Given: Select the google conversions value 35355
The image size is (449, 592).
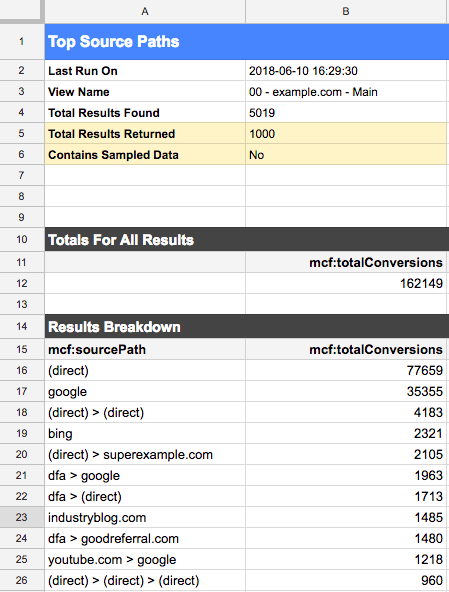Looking at the screenshot, I should pos(346,392).
